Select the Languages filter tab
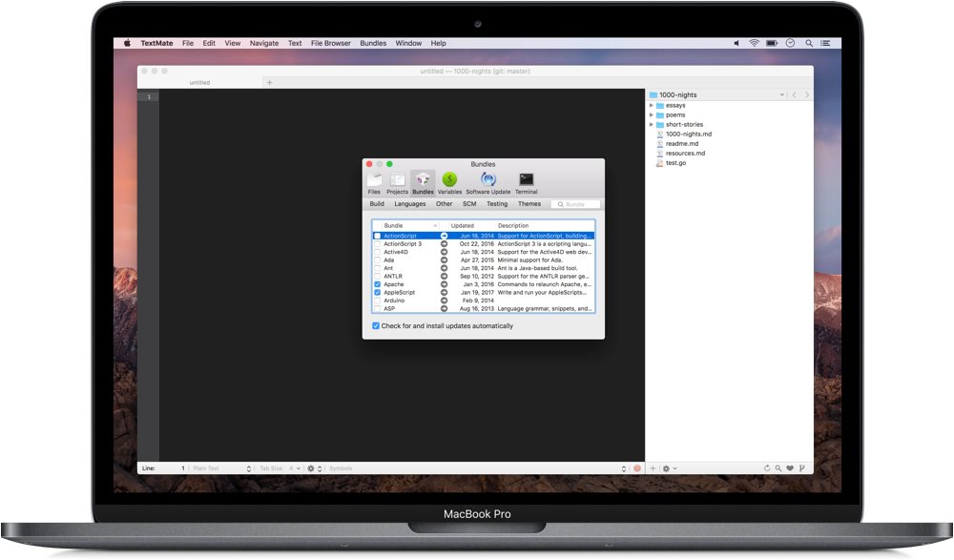Screen dimensions: 954x560 tap(410, 204)
